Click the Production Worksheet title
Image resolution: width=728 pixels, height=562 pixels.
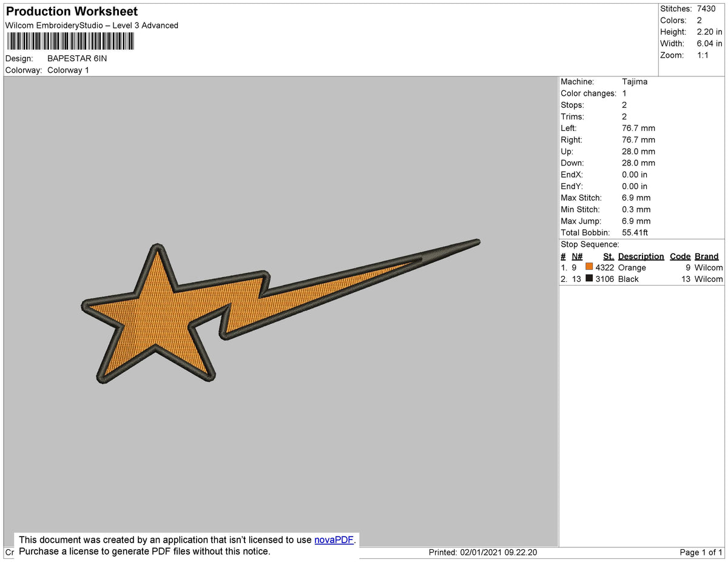click(x=72, y=12)
